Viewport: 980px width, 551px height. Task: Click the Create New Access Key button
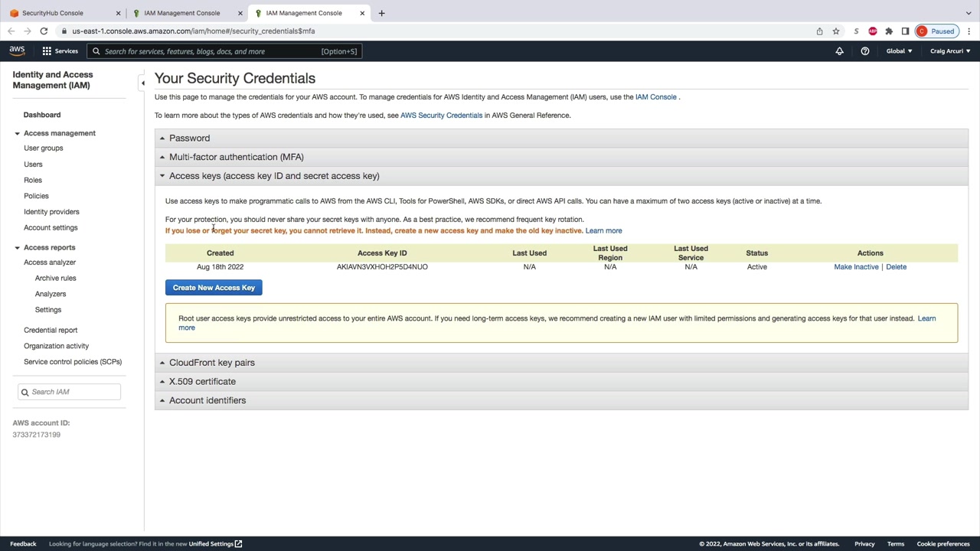pos(214,288)
